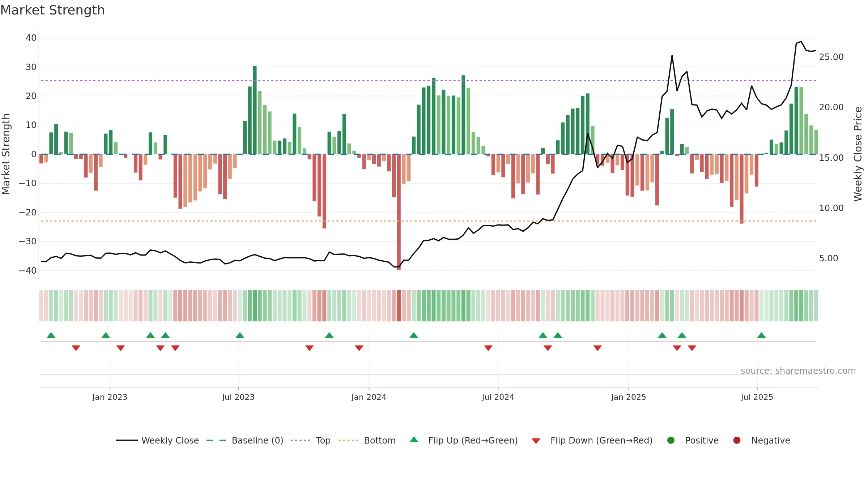Click the Flip Up marker just after Jul 2023
The width and height of the screenshot is (868, 488).
[240, 335]
